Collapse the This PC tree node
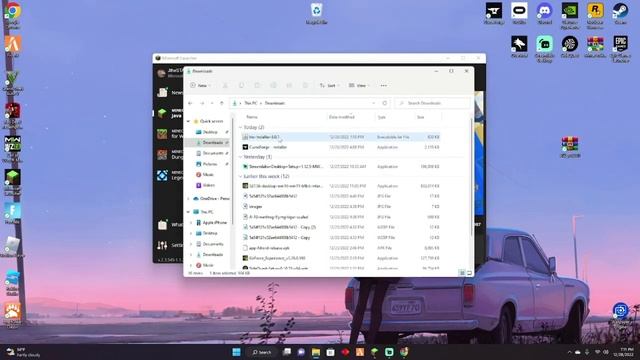Image resolution: width=640 pixels, height=360 pixels. [x=188, y=212]
